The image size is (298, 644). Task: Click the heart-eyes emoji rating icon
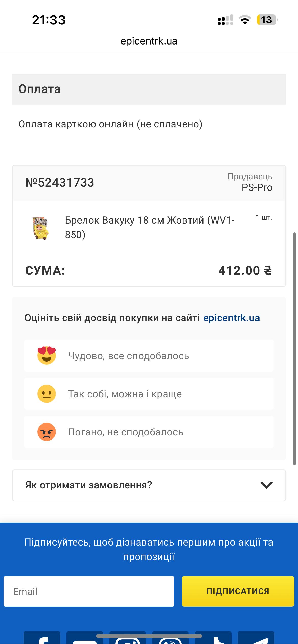coord(47,355)
